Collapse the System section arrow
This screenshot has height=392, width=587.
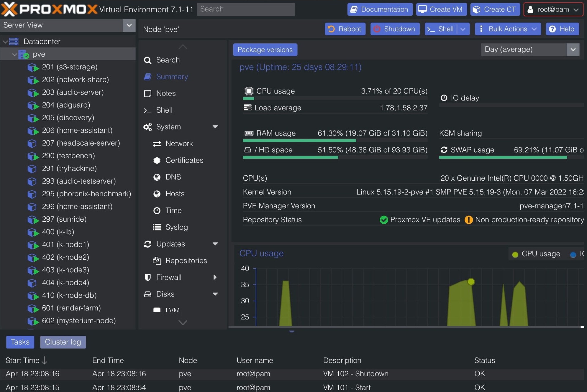[x=215, y=127]
